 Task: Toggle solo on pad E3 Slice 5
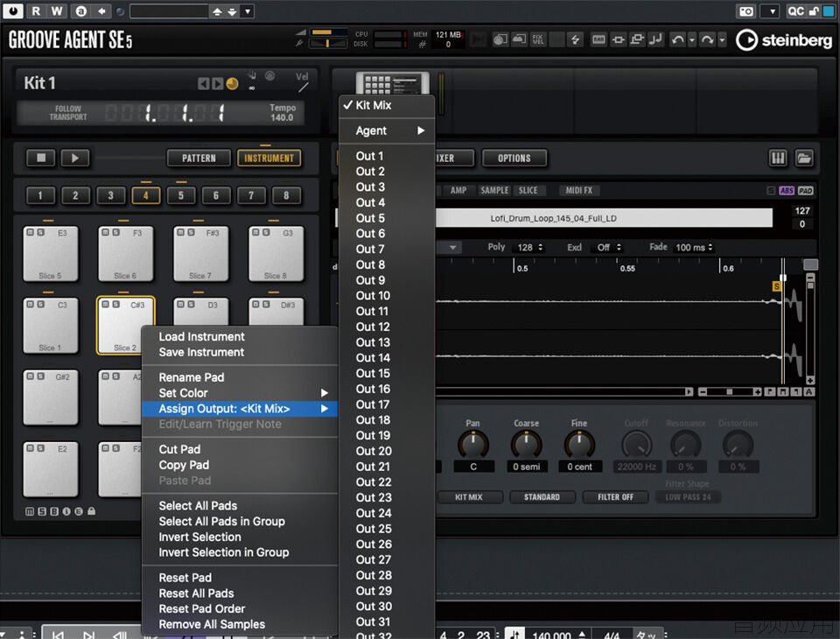(x=41, y=233)
